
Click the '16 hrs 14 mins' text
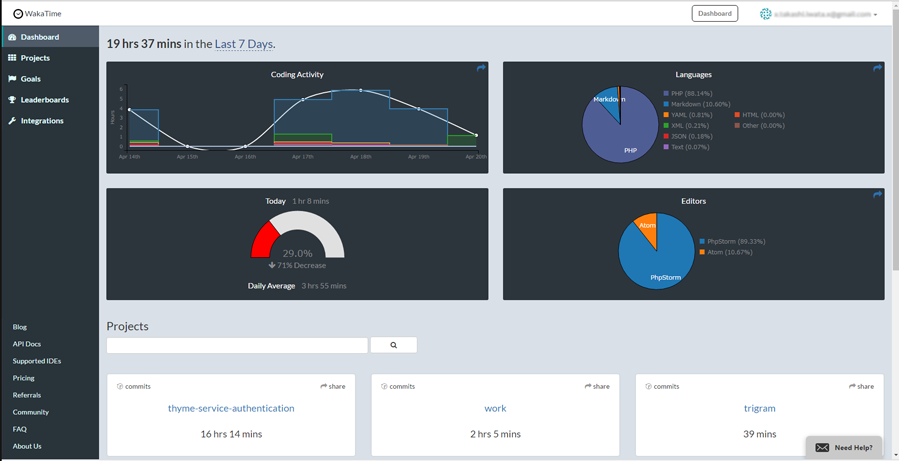[231, 434]
